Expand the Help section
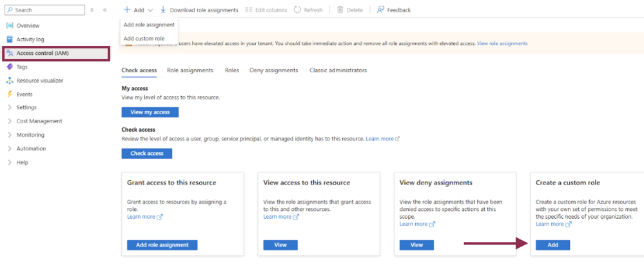The image size is (644, 271). (x=10, y=163)
